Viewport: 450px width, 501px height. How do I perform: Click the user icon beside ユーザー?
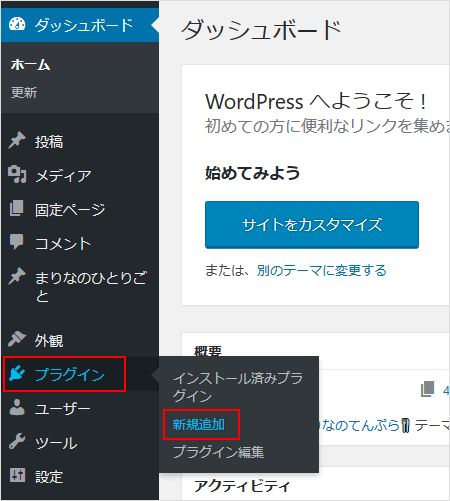click(x=17, y=407)
